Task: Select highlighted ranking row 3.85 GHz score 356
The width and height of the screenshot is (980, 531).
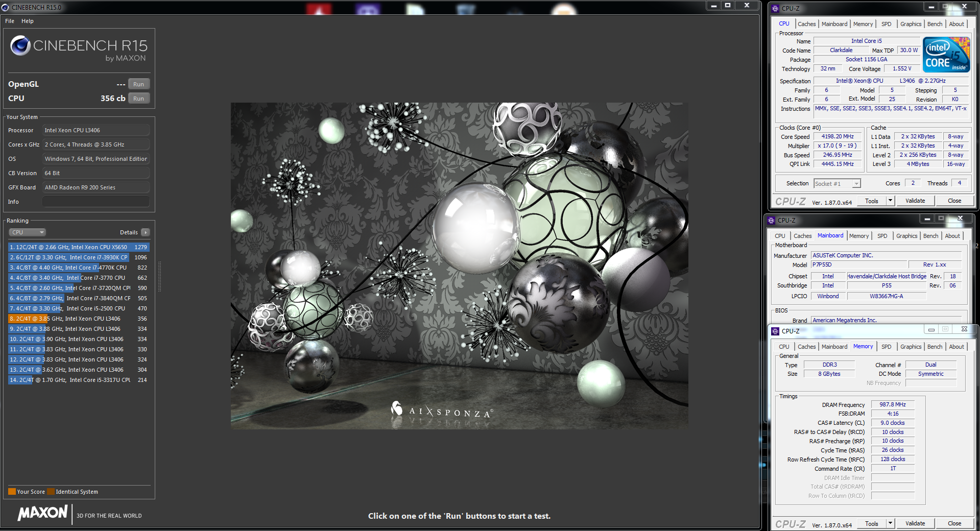Action: coord(79,319)
